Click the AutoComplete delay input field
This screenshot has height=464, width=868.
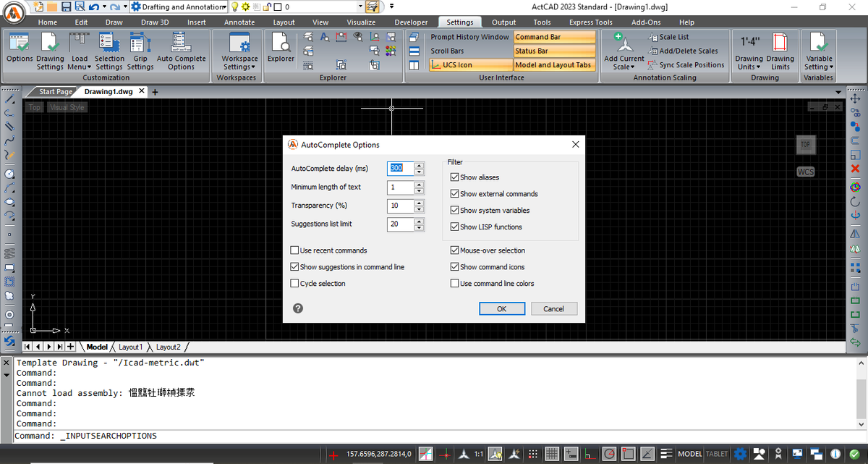point(401,169)
